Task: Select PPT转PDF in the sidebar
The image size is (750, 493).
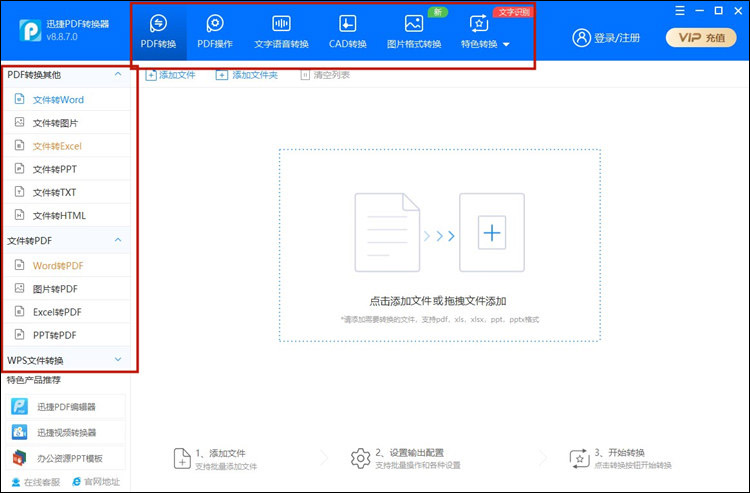Action: (67, 335)
